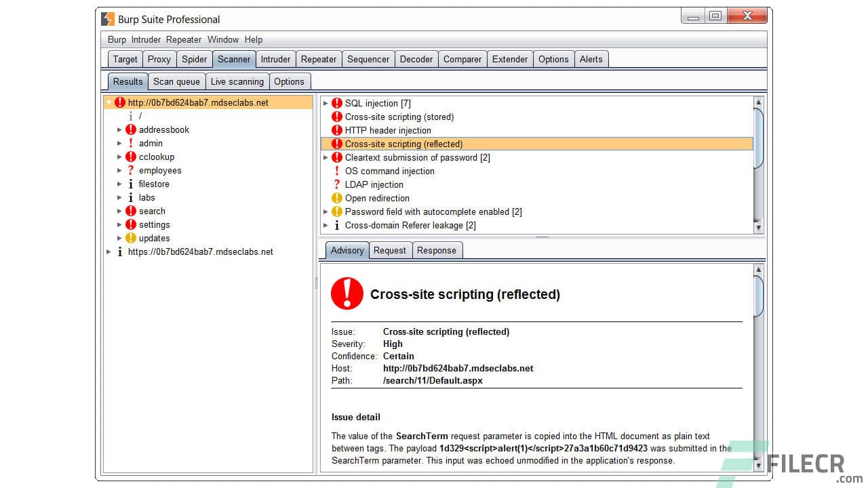This screenshot has width=868, height=488.
Task: Click the yellow warning icon next to updates
Action: click(132, 238)
